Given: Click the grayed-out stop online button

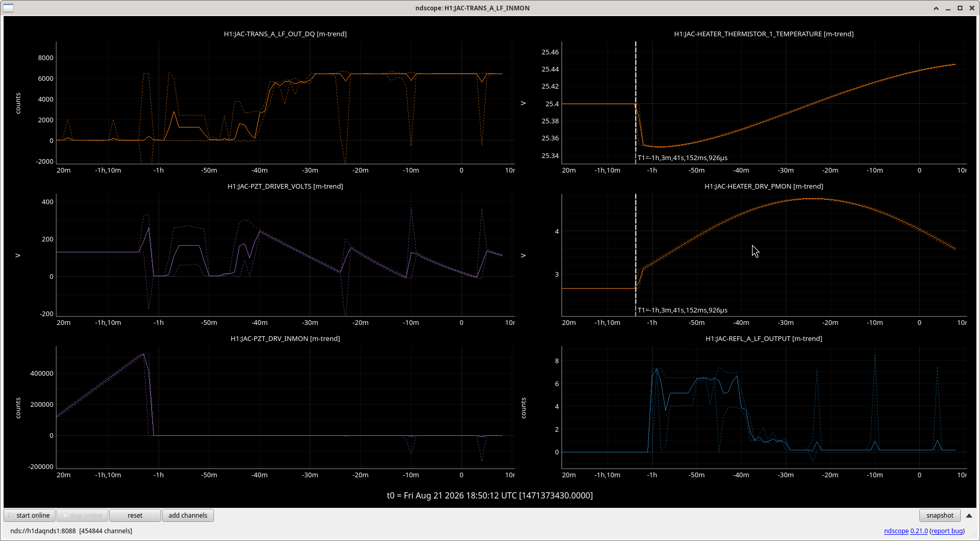Looking at the screenshot, I should pyautogui.click(x=82, y=516).
